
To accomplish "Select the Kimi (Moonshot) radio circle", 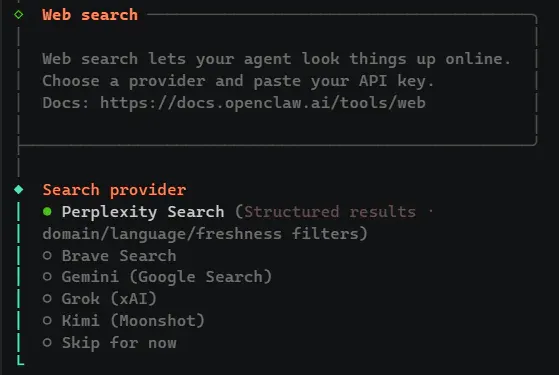I will click(47, 320).
